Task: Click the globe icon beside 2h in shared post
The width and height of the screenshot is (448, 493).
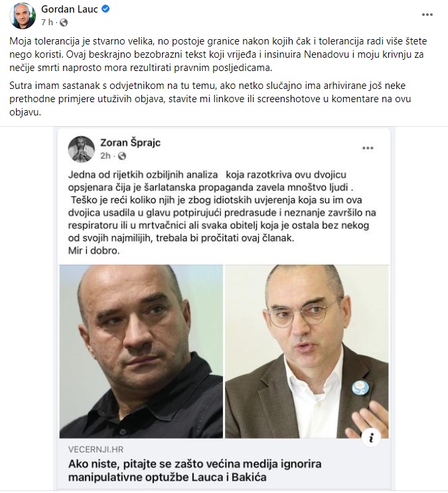Action: [121, 156]
